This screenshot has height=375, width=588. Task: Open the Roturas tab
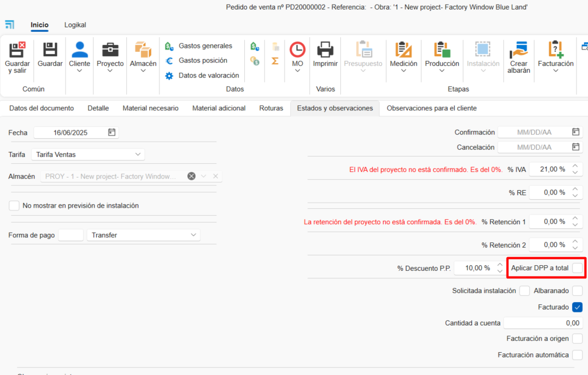[x=271, y=108]
